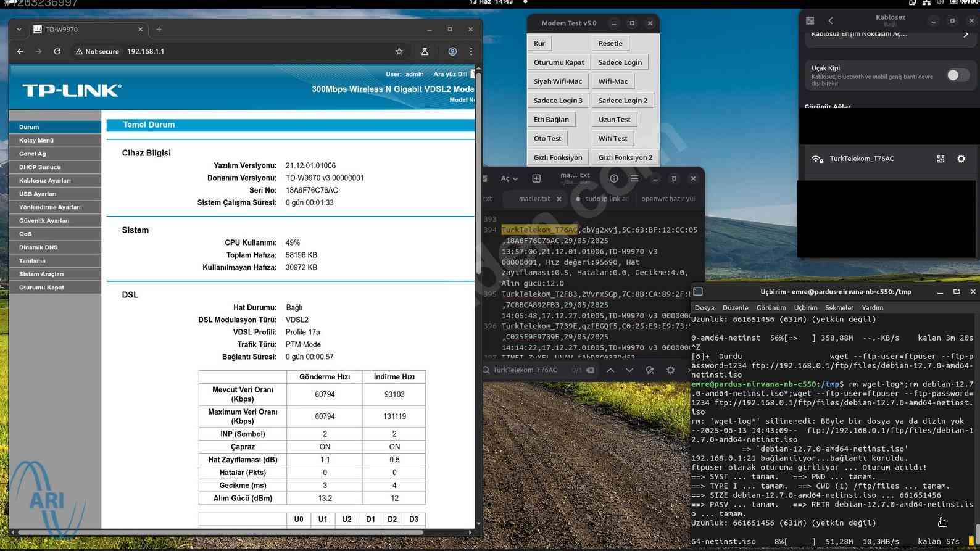The image size is (980, 551).
Task: Jump to previous search match in editor
Action: pyautogui.click(x=610, y=370)
